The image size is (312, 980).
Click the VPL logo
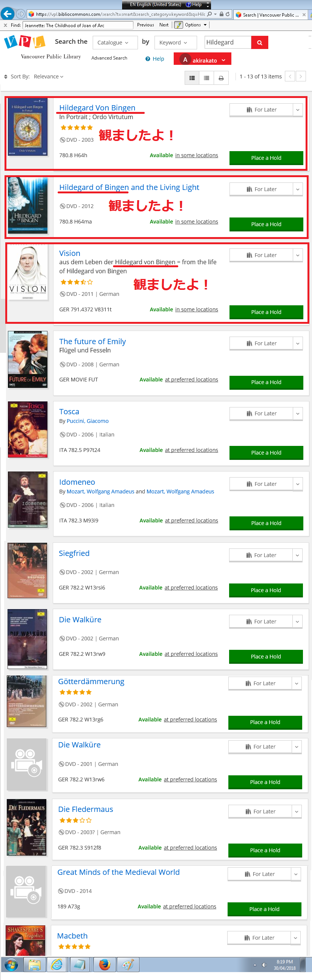[x=25, y=42]
